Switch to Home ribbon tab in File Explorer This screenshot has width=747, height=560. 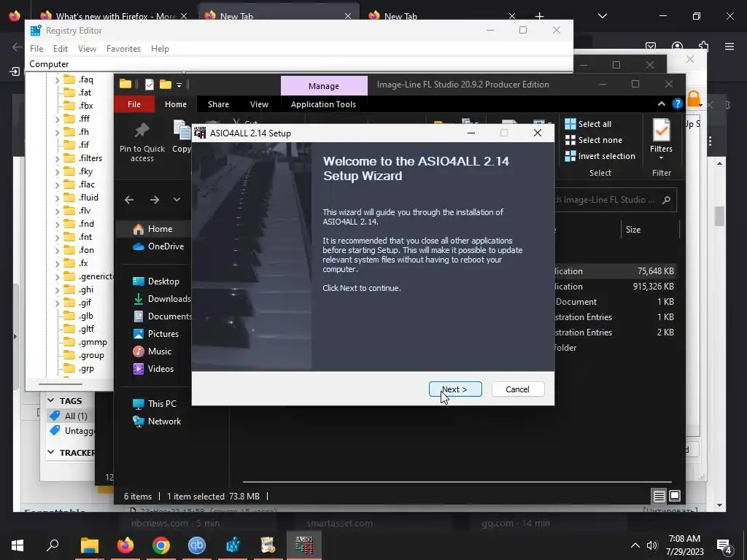click(176, 104)
